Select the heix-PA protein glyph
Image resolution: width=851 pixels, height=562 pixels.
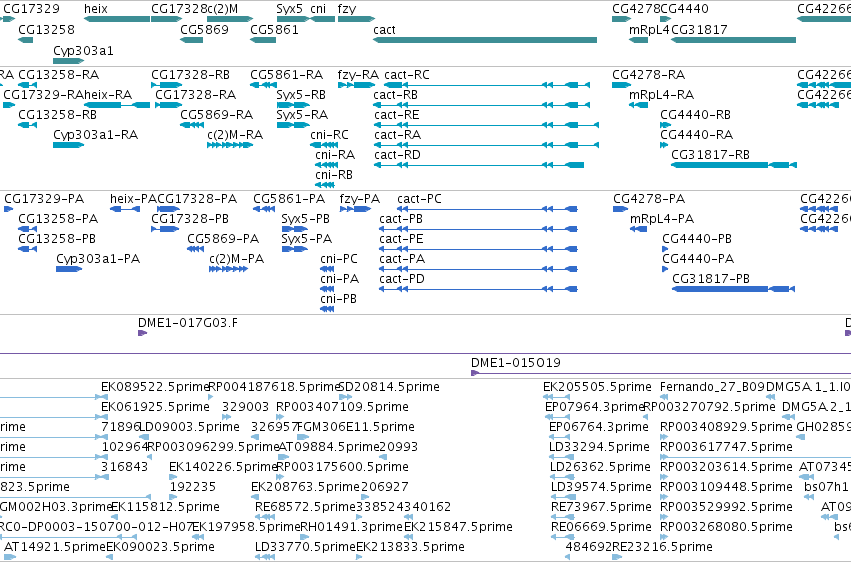pyautogui.click(x=125, y=209)
